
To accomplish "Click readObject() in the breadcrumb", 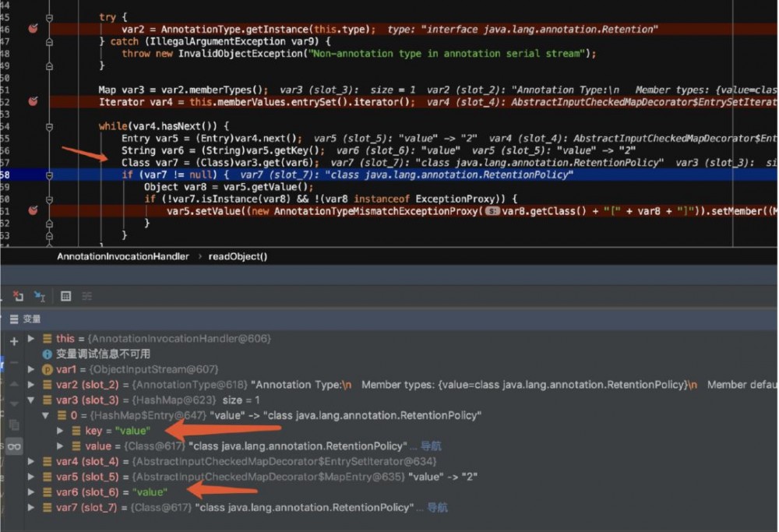I will click(x=238, y=257).
